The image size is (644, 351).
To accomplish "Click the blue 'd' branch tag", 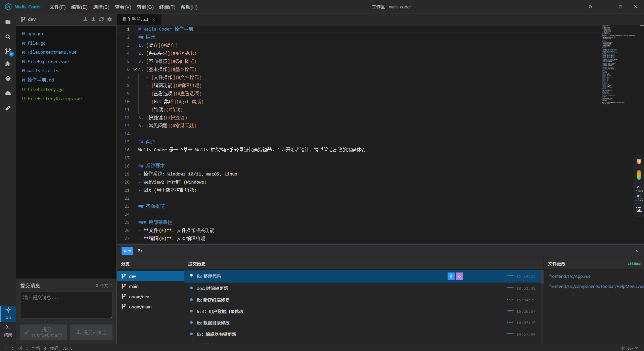I will [451, 276].
